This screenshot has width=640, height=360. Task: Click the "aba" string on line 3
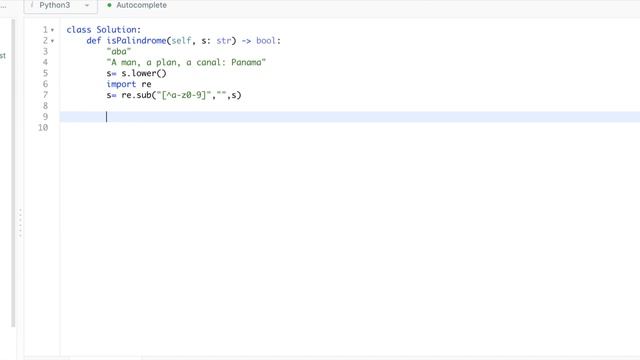pyautogui.click(x=119, y=51)
